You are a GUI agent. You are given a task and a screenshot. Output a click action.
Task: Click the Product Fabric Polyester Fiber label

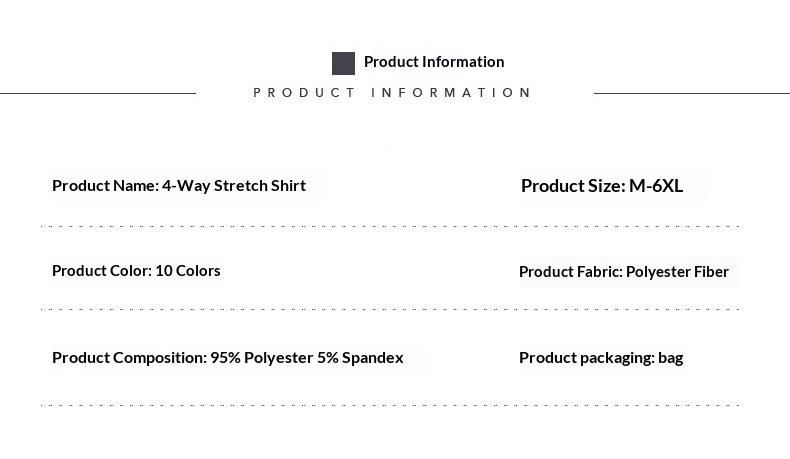point(623,272)
